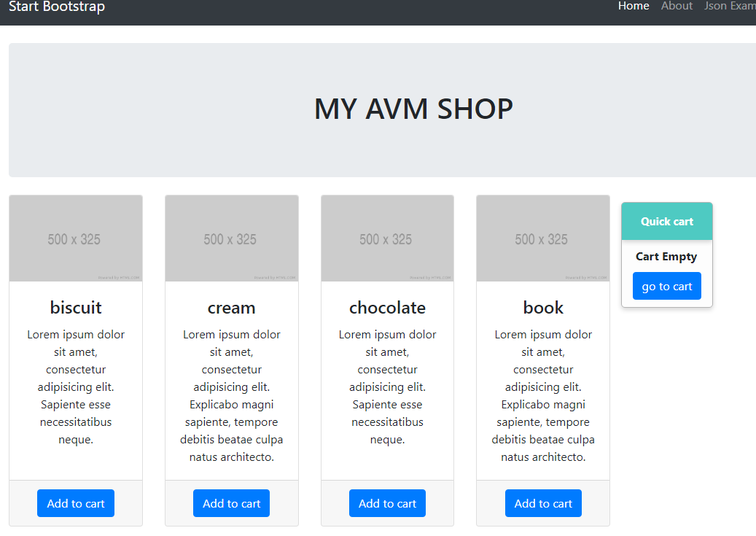The image size is (756, 536).
Task: Click the biscuit product title
Action: 76,308
